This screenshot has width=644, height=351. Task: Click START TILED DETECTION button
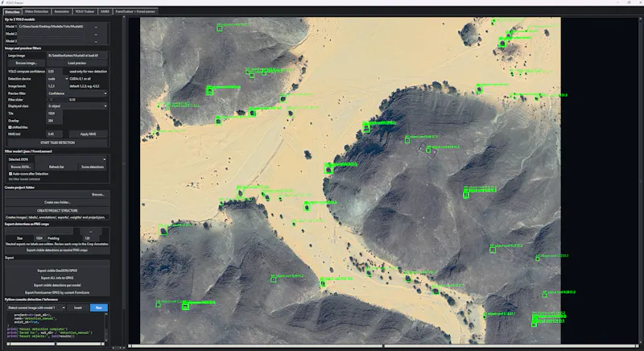click(x=57, y=142)
